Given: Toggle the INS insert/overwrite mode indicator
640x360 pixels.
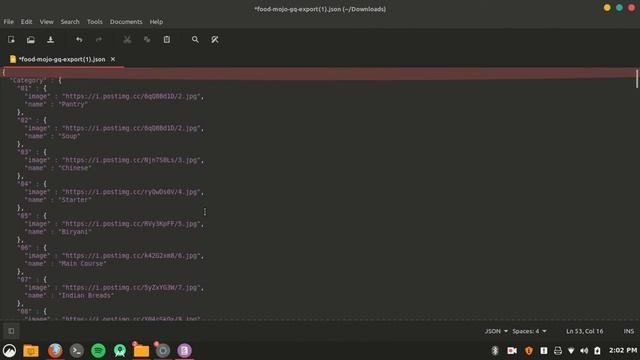Looking at the screenshot, I should (x=629, y=331).
